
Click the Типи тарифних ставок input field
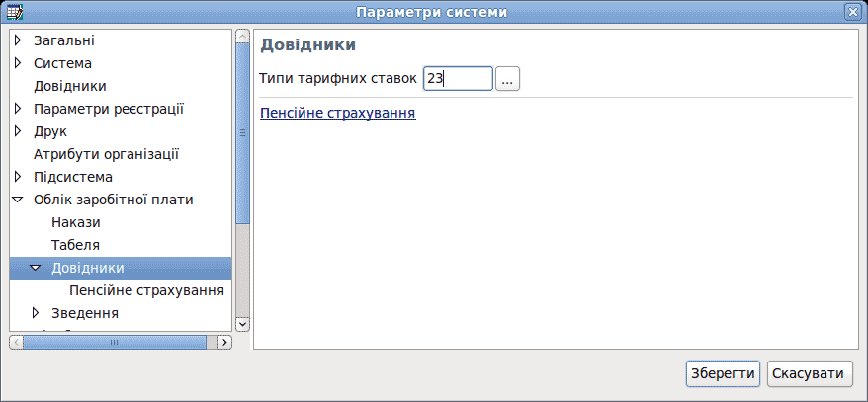tap(458, 79)
